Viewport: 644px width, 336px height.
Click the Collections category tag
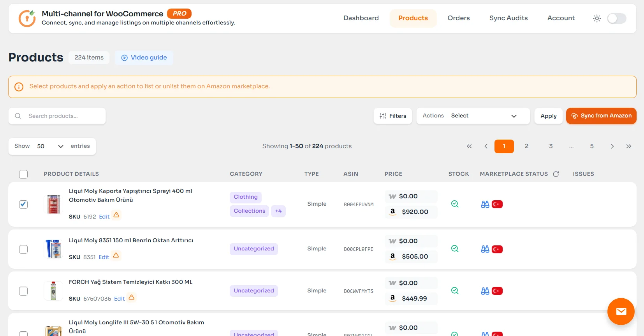[249, 211]
